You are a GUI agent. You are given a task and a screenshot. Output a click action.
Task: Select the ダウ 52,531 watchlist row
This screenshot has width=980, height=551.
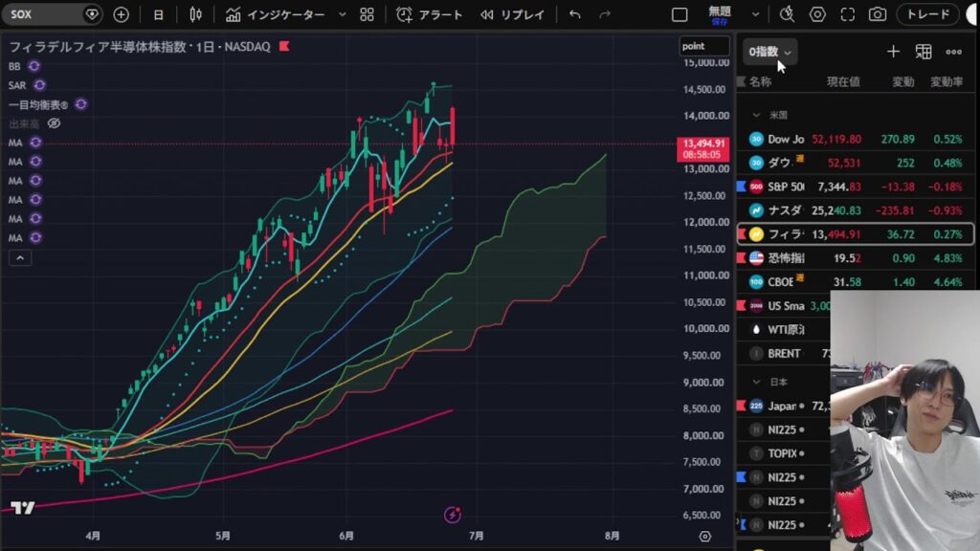tap(855, 163)
